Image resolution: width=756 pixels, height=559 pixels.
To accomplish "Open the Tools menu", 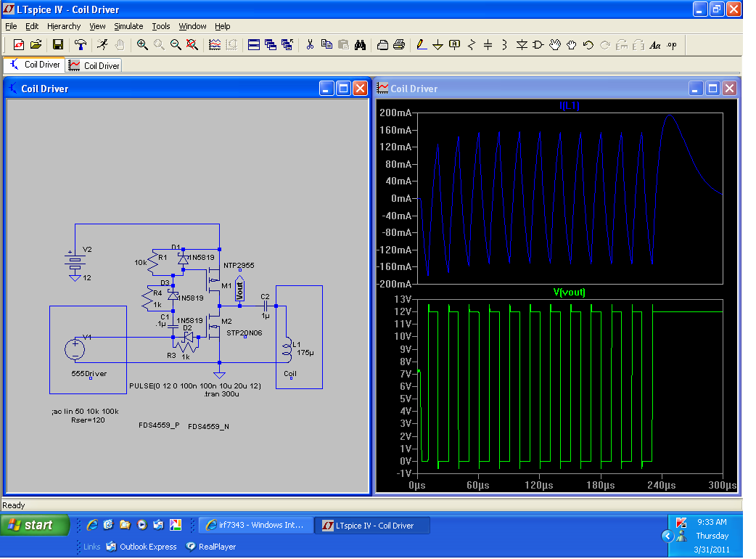I will point(161,26).
